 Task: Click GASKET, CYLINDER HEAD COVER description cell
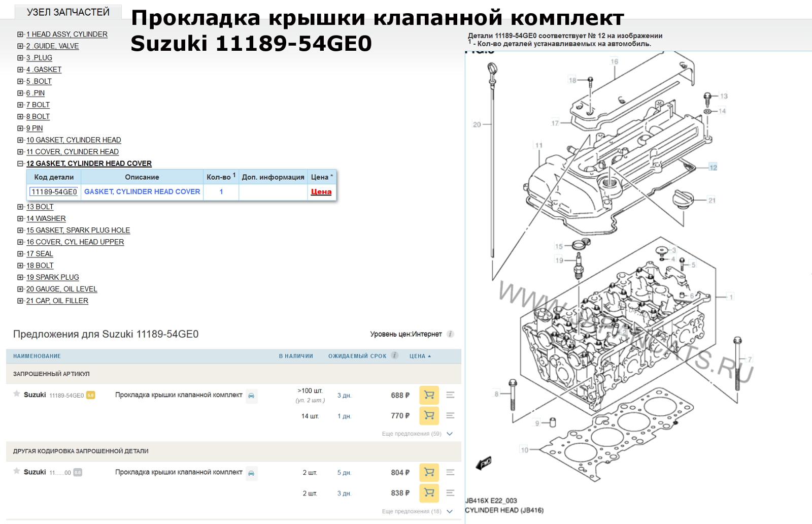[142, 191]
